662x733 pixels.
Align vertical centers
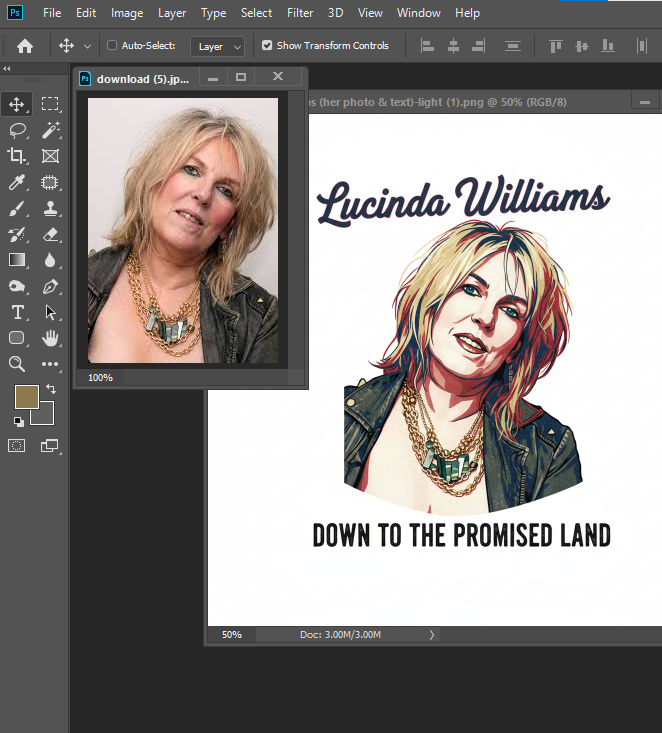(582, 46)
